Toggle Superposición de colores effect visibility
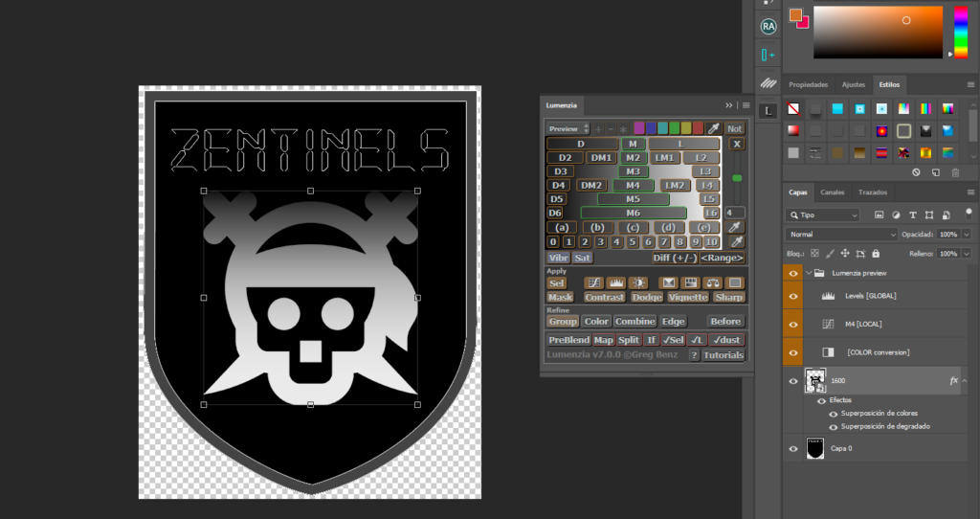980x519 pixels. tap(833, 414)
